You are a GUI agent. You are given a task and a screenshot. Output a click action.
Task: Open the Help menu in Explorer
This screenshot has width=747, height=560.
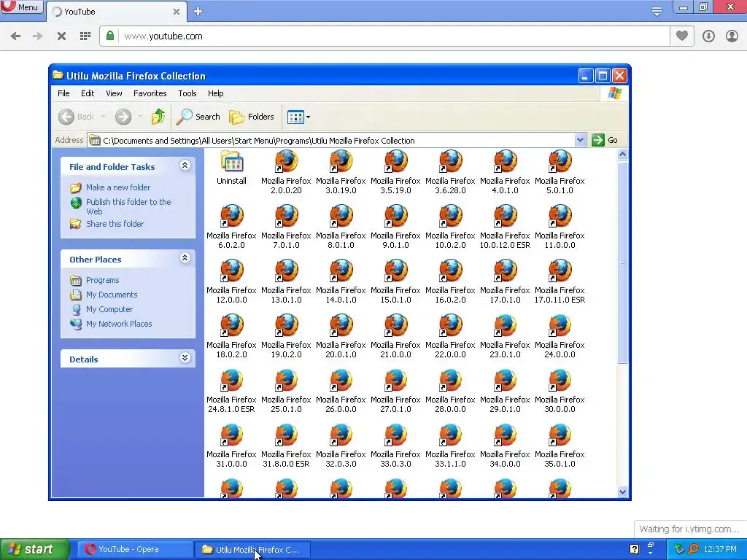point(215,93)
